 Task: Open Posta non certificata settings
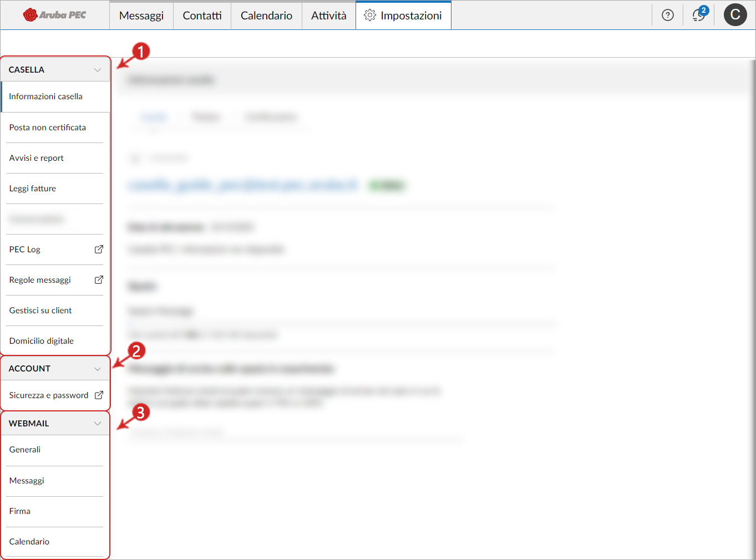pos(48,128)
